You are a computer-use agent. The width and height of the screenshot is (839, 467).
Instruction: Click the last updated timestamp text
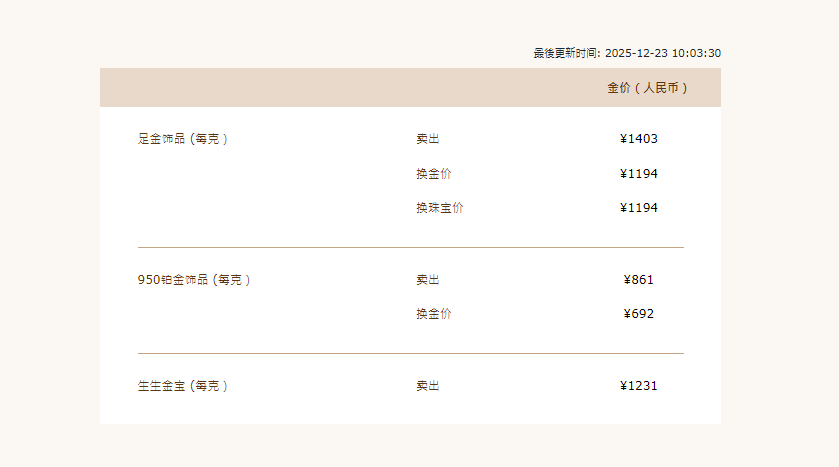coord(627,53)
